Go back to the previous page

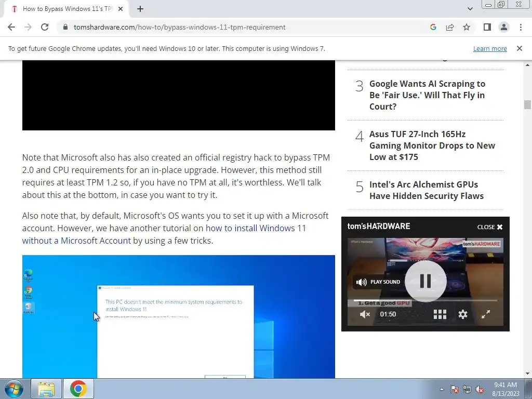click(11, 27)
